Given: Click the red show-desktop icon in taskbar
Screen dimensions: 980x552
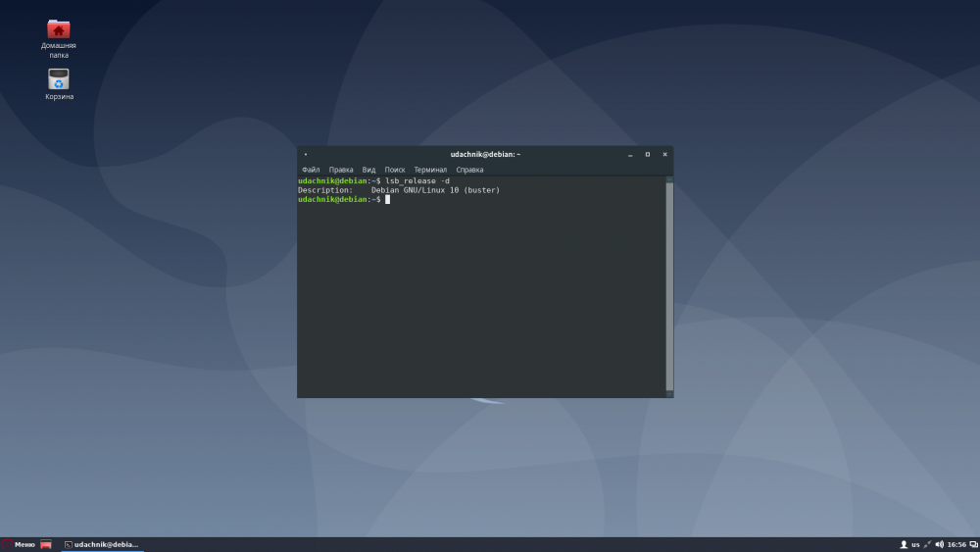Looking at the screenshot, I should click(46, 544).
